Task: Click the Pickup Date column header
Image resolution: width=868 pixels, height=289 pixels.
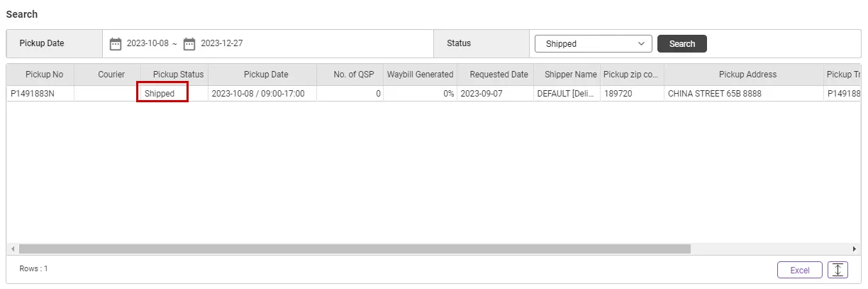Action: pyautogui.click(x=266, y=75)
